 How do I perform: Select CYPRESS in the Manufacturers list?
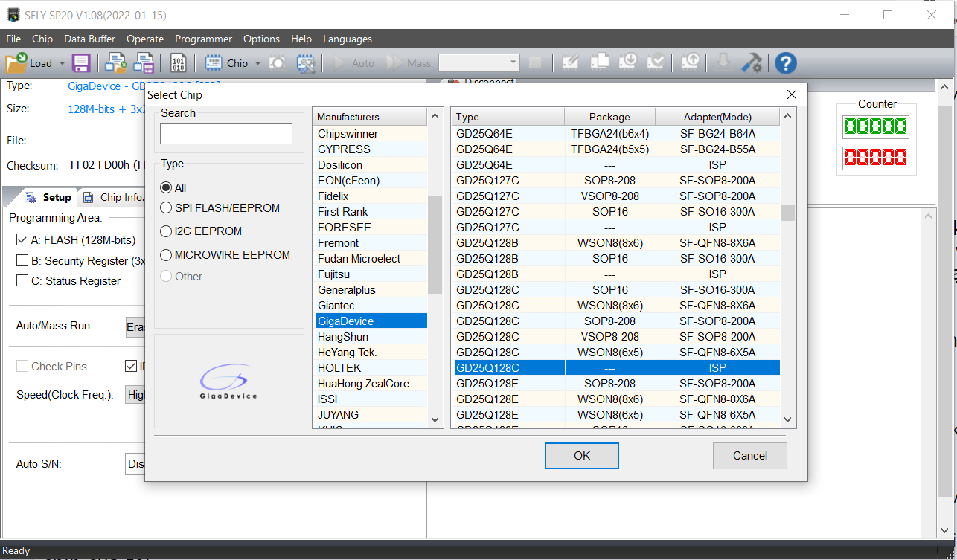(x=371, y=149)
